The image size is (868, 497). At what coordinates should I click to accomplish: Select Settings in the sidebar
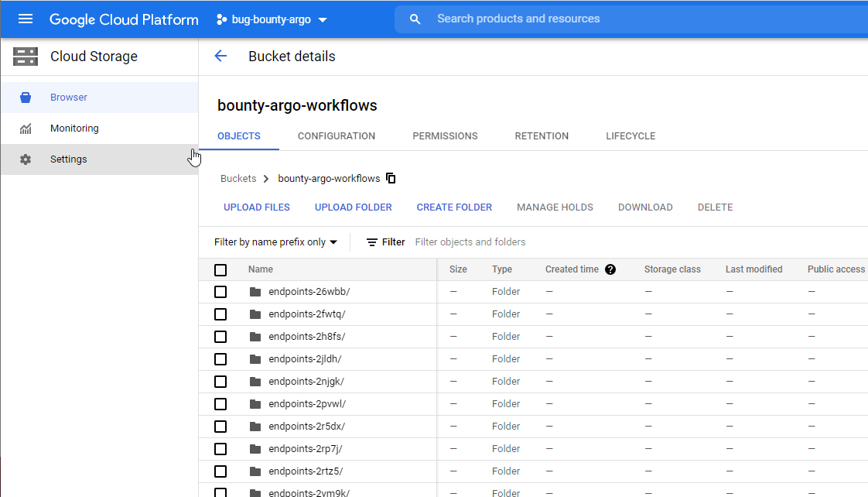coord(100,159)
